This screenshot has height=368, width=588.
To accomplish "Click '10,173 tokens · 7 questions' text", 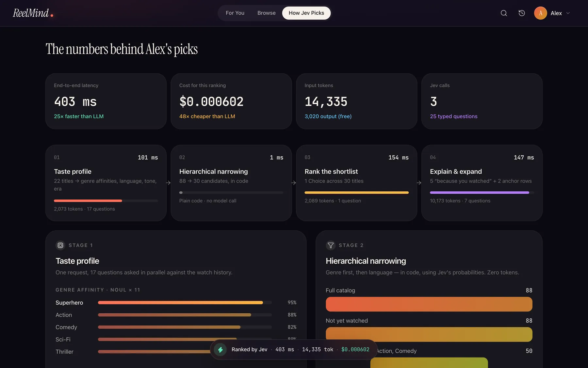I will click(460, 201).
